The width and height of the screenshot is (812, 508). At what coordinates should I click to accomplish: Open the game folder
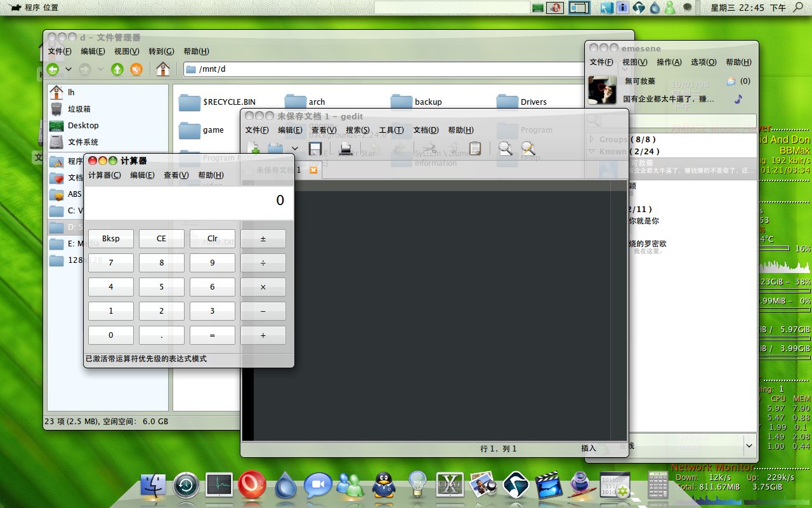201,130
